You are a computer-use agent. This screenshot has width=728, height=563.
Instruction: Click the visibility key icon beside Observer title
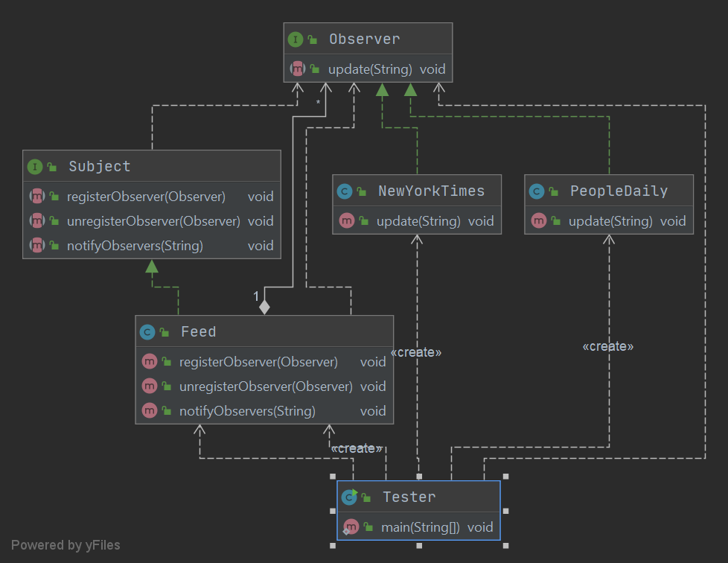coord(313,38)
